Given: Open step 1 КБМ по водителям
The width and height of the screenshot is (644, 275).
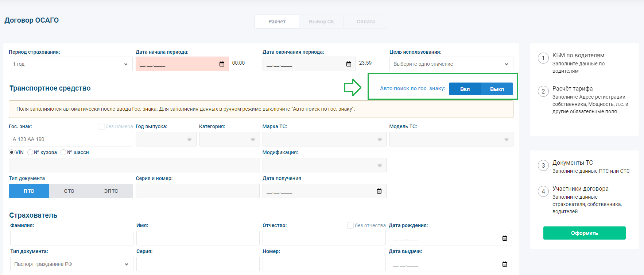Looking at the screenshot, I should point(578,55).
